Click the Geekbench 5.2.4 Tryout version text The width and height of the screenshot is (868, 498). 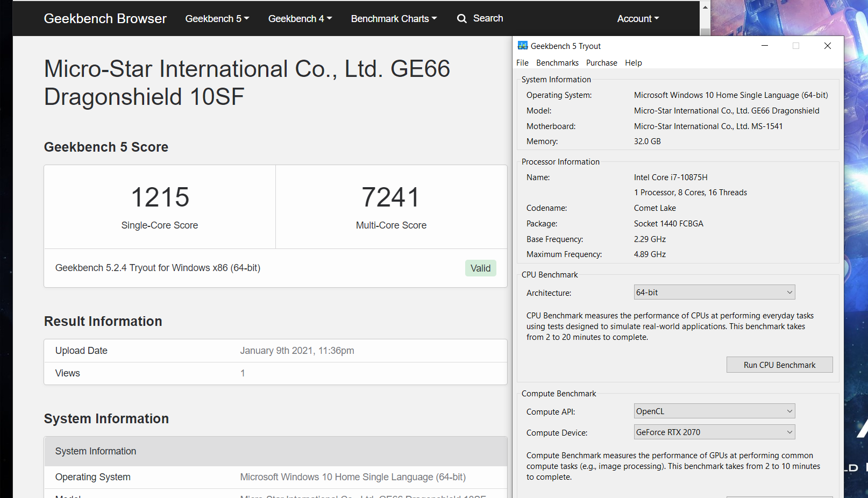158,268
